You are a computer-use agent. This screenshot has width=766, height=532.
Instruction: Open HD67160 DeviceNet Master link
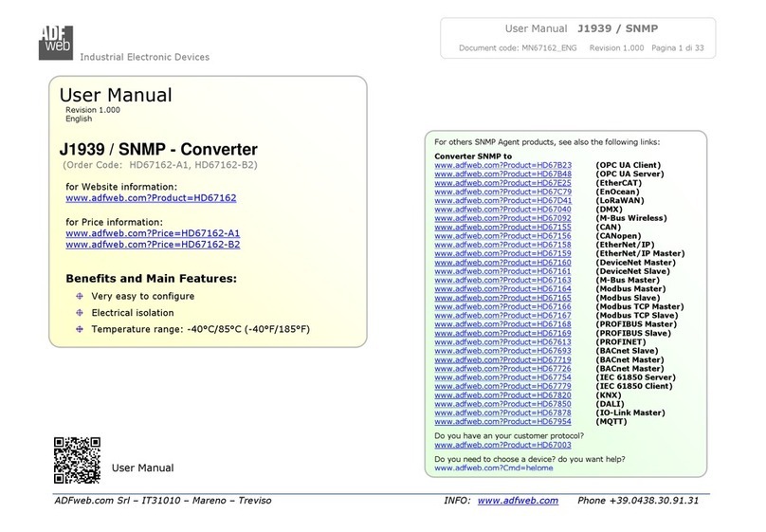[x=502, y=263]
